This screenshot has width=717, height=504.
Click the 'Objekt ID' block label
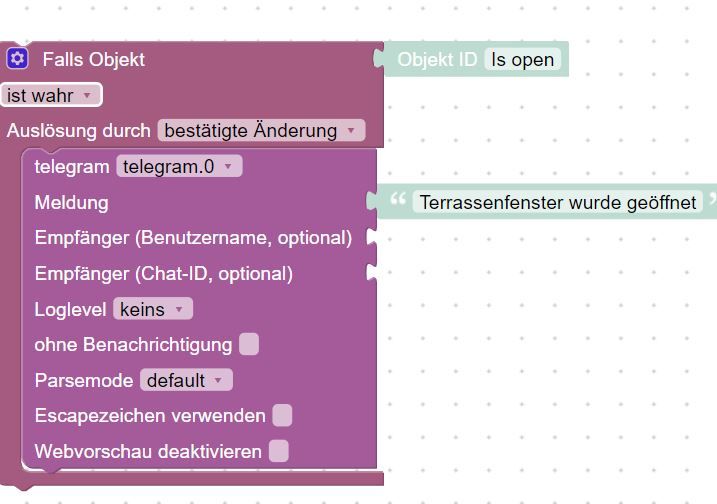437,59
